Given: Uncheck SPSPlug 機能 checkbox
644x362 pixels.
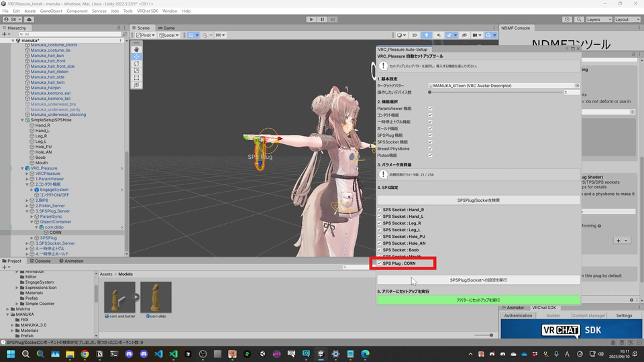Looking at the screenshot, I should pyautogui.click(x=430, y=135).
